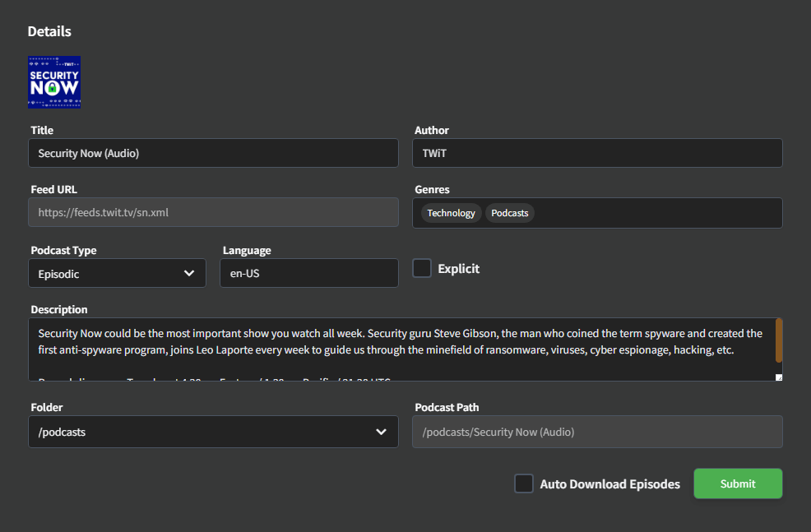The height and width of the screenshot is (532, 811).
Task: Focus the Title field with Security Now (Audio)
Action: coord(214,153)
